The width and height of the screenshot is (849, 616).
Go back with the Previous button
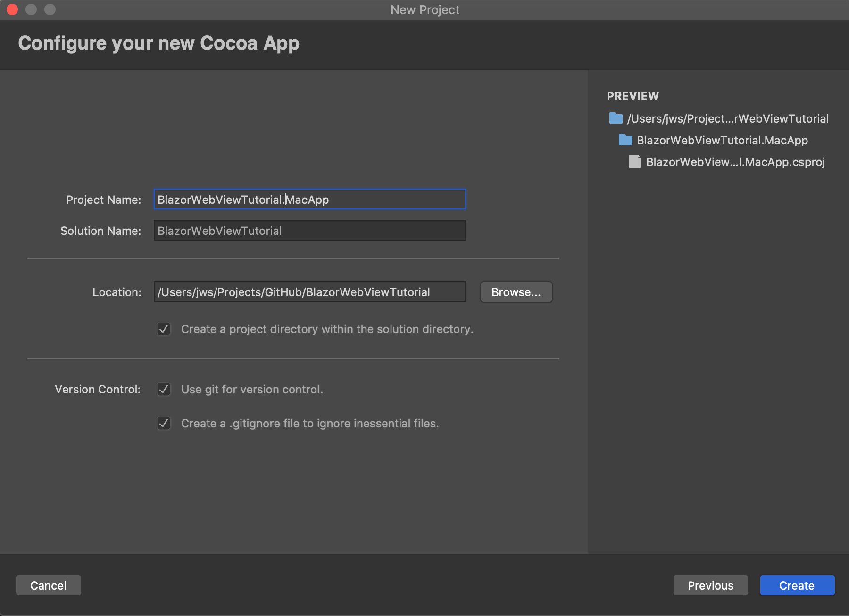coord(710,585)
